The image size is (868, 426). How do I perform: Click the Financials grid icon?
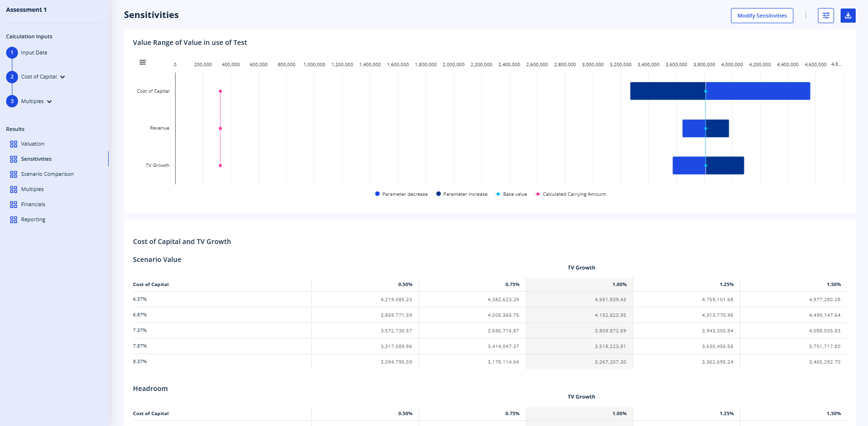14,205
